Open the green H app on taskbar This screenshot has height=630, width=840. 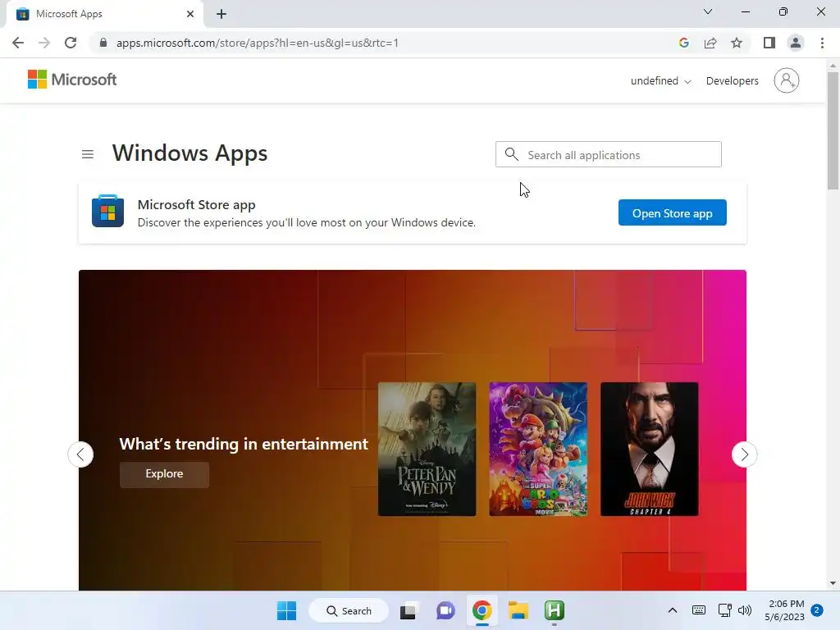click(x=555, y=610)
